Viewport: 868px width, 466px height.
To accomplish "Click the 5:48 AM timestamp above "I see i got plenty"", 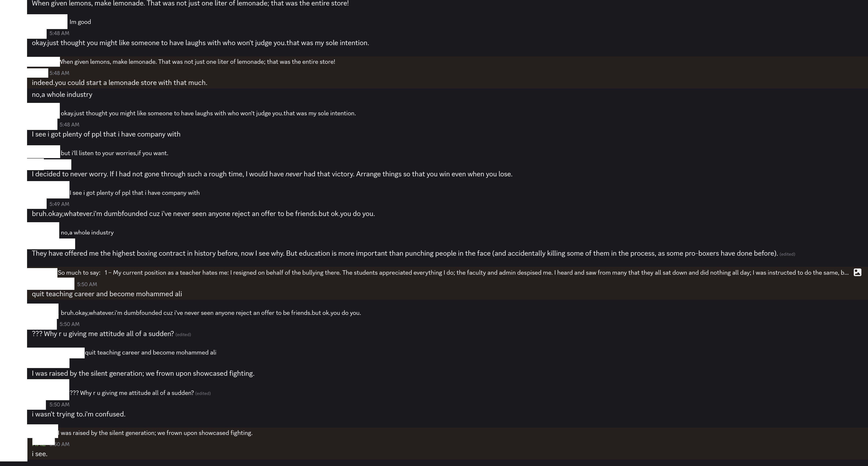I will [69, 125].
